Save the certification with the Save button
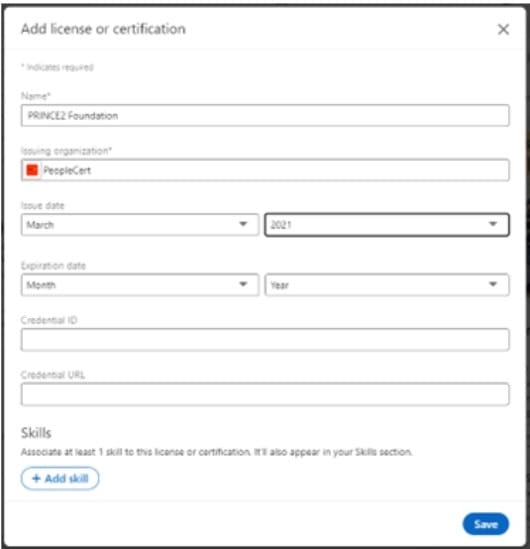Screen dimensions: 530x549 coord(486,524)
